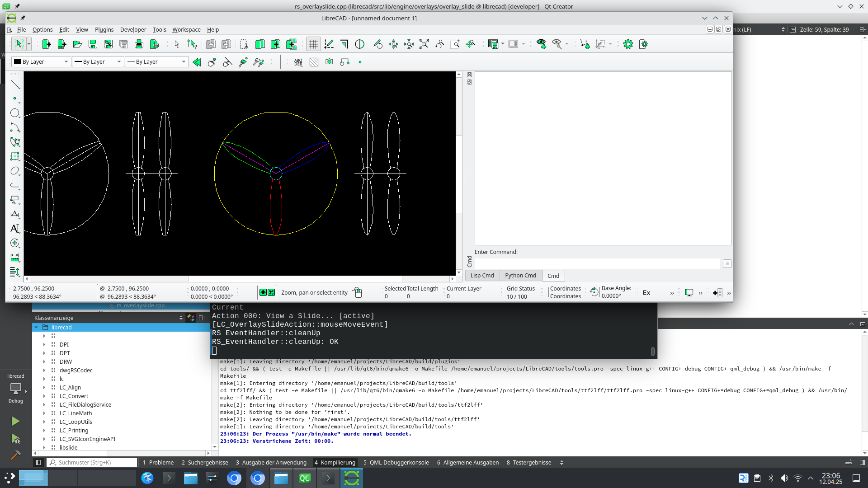Open Application Preferences gear icon
The height and width of the screenshot is (488, 868).
tap(628, 44)
